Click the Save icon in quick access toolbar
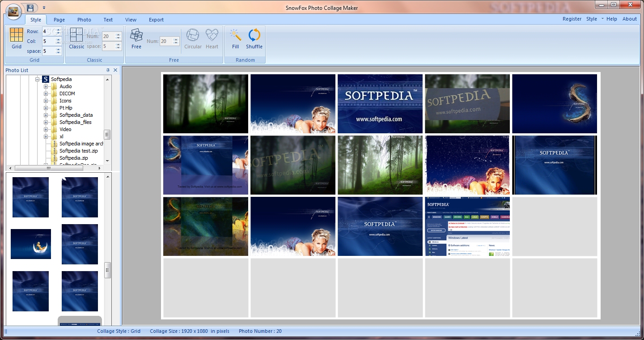Viewport: 644px width, 340px height. click(30, 8)
